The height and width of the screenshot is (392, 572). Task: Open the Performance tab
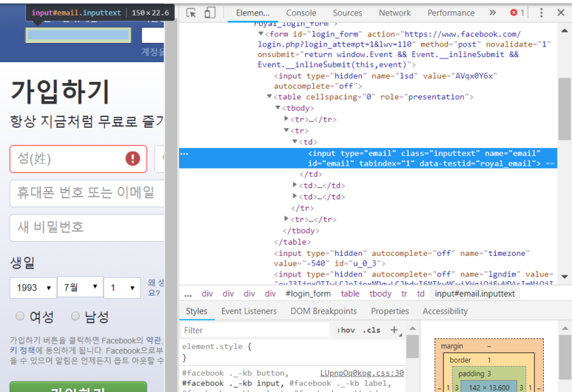[x=451, y=13]
